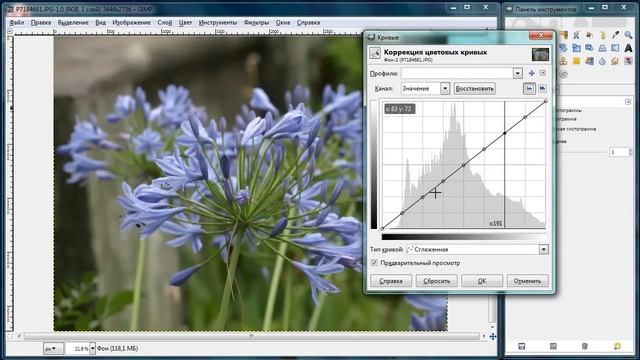Select the Paths tool in toolbox

(602, 36)
